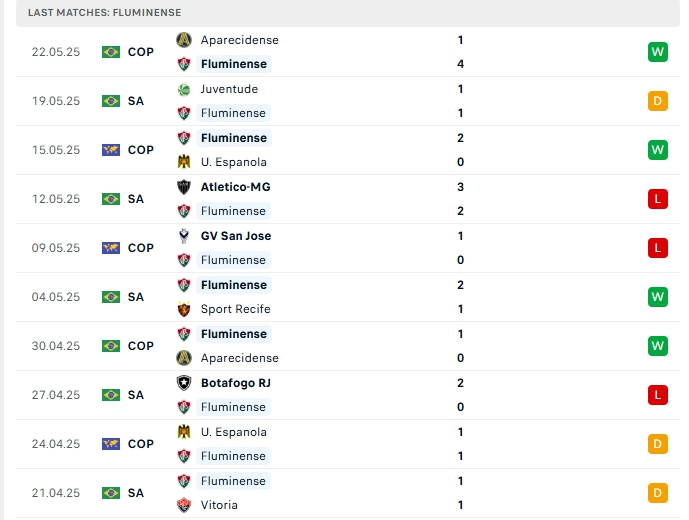689x520 pixels.
Task: Click the green W badge for 22.05.25 match
Action: click(657, 52)
